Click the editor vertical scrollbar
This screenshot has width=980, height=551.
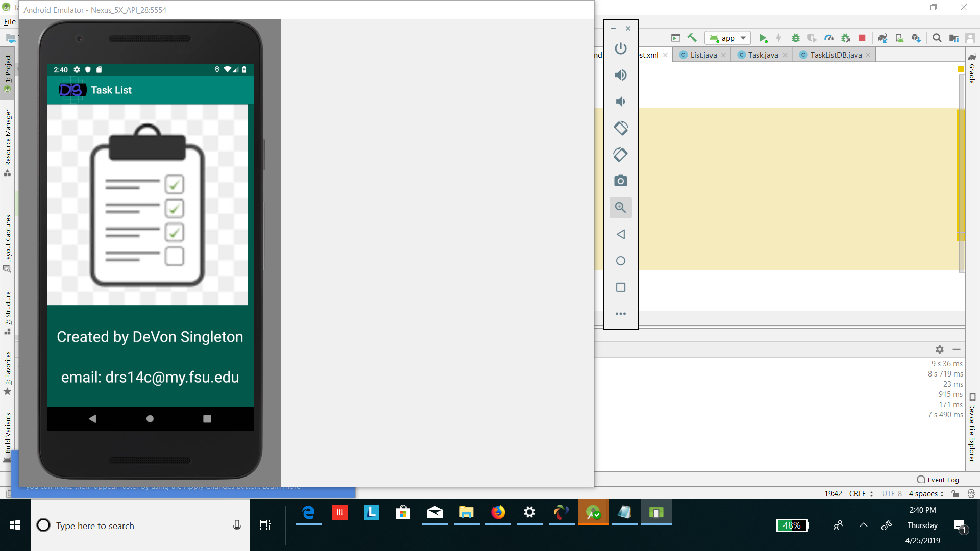click(x=961, y=173)
